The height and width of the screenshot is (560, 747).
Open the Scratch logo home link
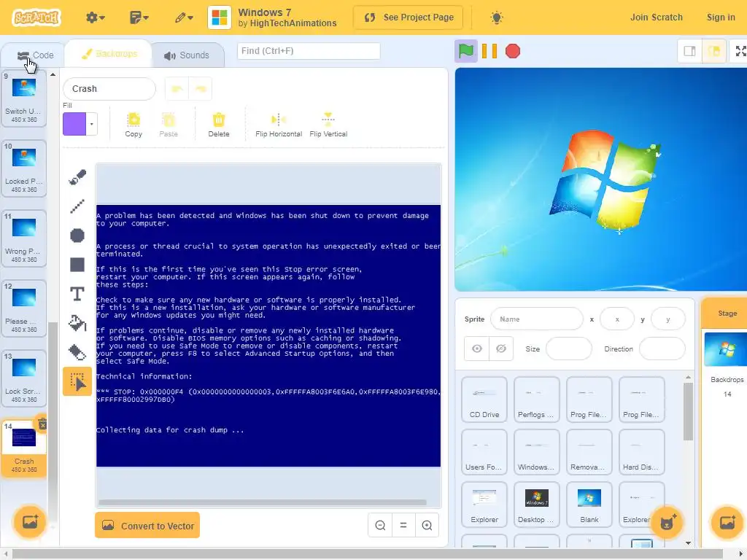pos(36,17)
